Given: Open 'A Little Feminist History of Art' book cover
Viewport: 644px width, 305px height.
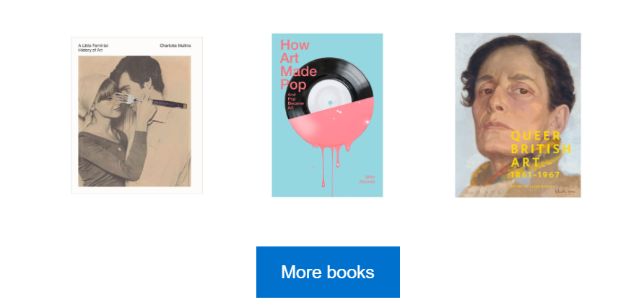Looking at the screenshot, I should click(136, 116).
